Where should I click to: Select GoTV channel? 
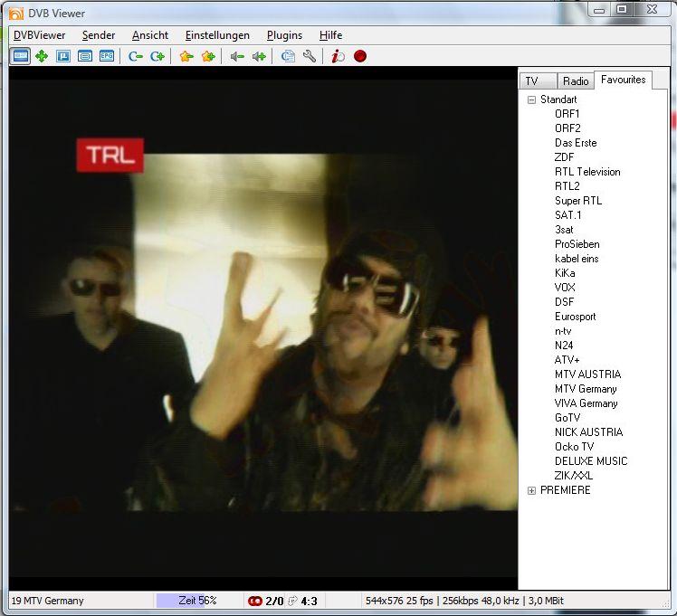pos(567,418)
